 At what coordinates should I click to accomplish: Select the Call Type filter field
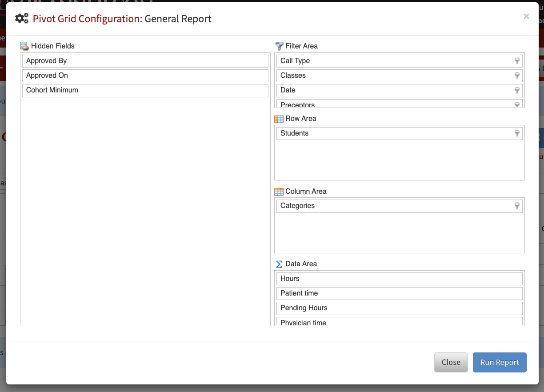399,61
